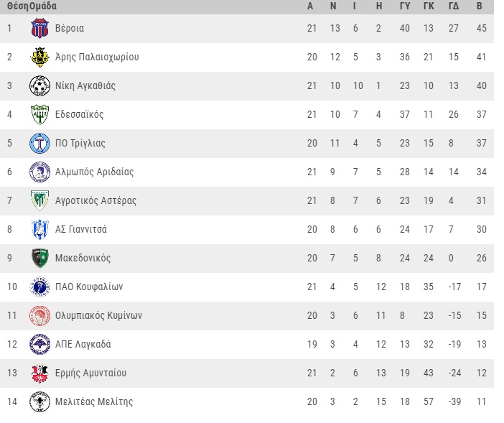Viewport: 504px width, 423px height.
Task: Click the Άρης Παλαιοχωρίου yellow crest
Action: pyautogui.click(x=40, y=57)
